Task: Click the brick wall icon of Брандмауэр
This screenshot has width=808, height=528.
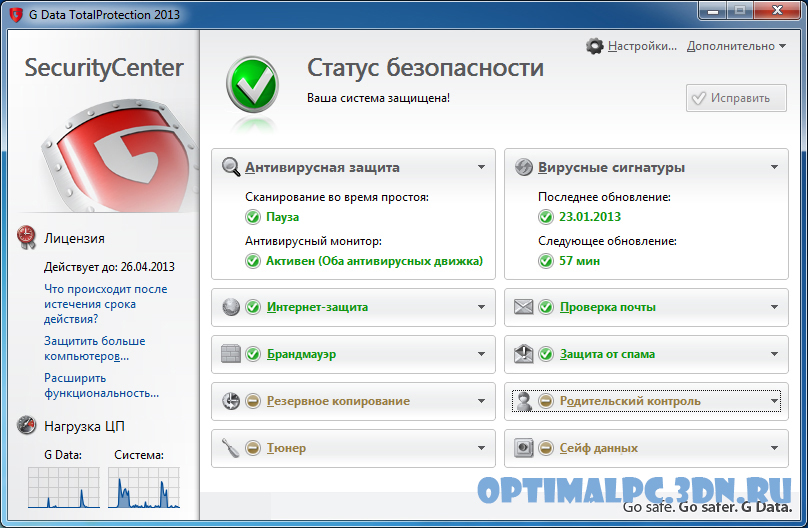Action: tap(231, 354)
